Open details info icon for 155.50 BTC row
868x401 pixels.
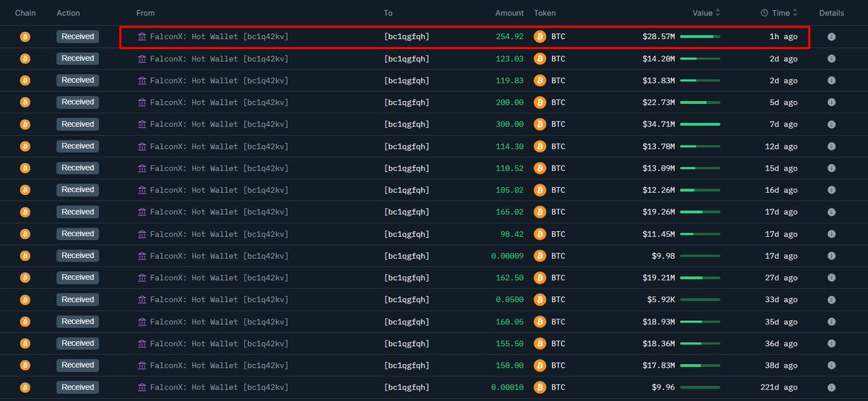click(831, 344)
